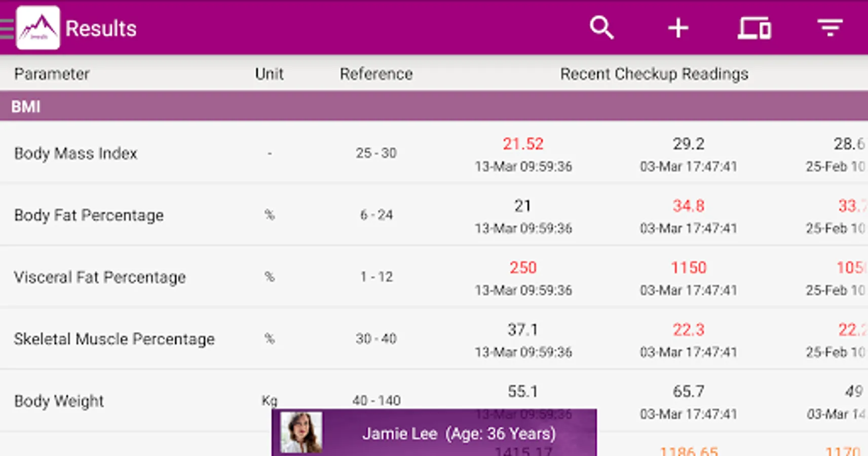Open the hamburger navigation menu
The image size is (868, 456).
coord(7,28)
